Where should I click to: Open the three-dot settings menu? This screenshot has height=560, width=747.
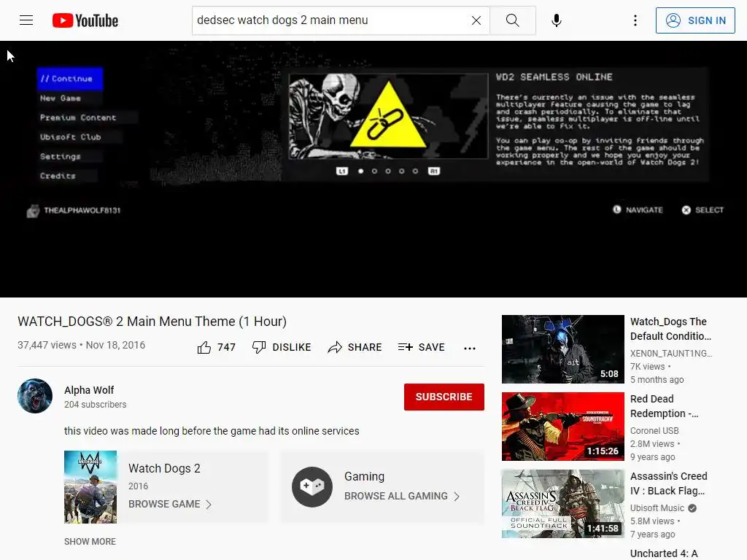[x=635, y=20]
